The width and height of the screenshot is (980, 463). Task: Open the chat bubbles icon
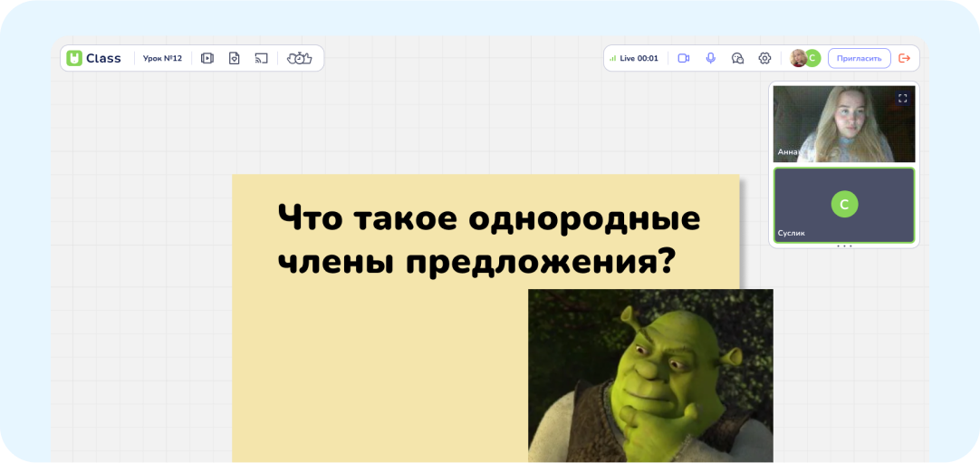737,58
